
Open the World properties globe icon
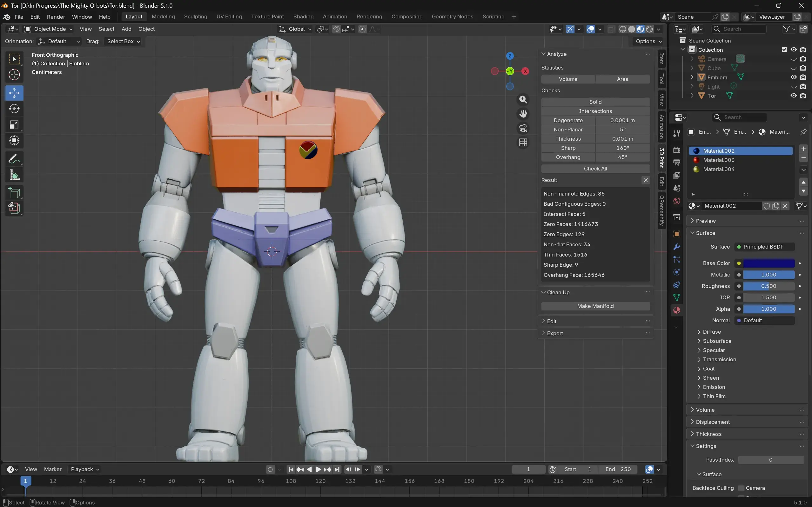[676, 201]
